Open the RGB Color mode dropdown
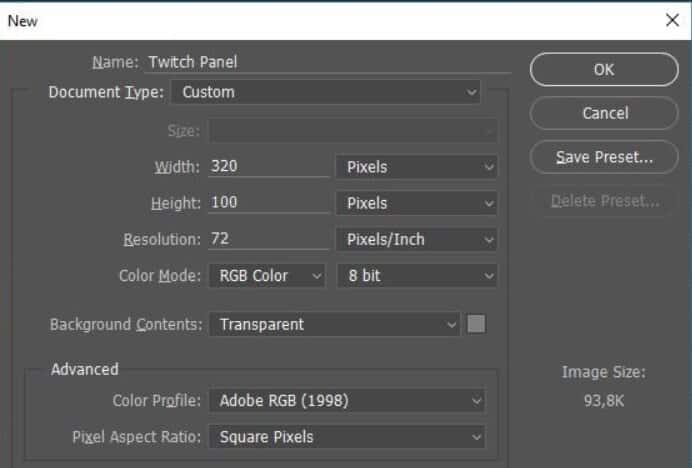The width and height of the screenshot is (692, 468). point(267,276)
